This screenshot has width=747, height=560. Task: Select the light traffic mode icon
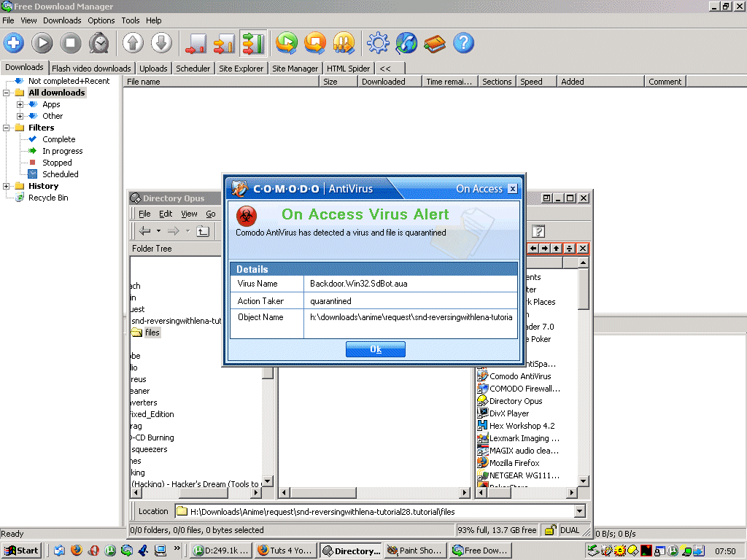tap(196, 43)
